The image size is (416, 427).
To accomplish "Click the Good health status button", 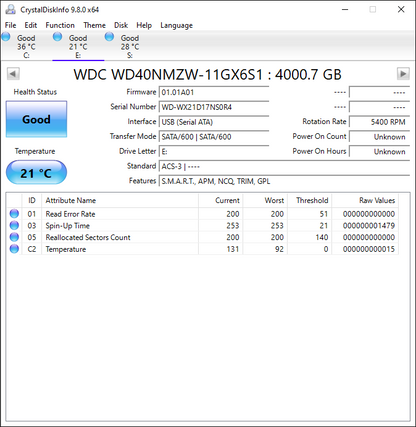I will coord(36,119).
